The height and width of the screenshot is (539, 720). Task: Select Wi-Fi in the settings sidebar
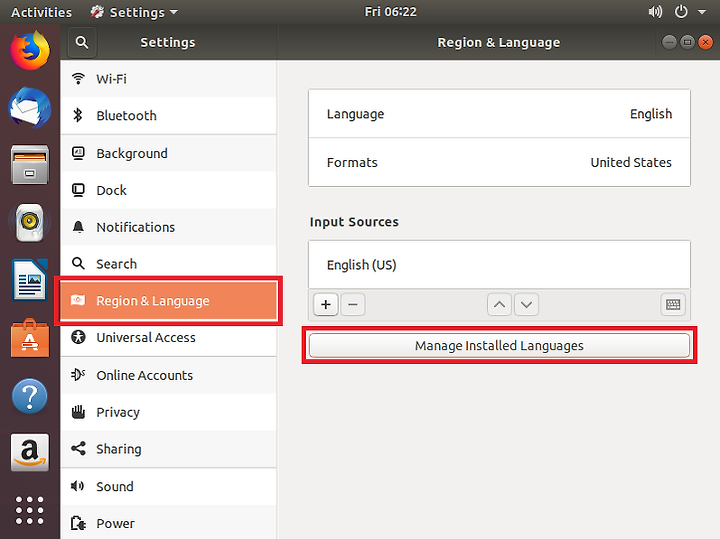pyautogui.click(x=169, y=79)
